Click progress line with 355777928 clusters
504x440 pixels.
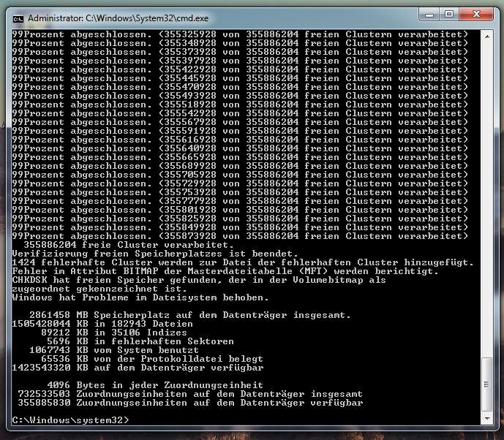[240, 201]
